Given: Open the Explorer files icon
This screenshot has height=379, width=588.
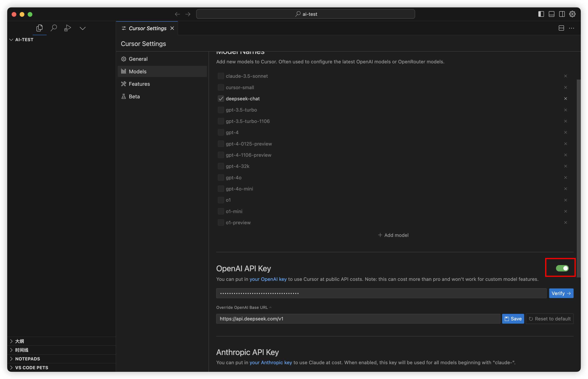Looking at the screenshot, I should (x=39, y=28).
